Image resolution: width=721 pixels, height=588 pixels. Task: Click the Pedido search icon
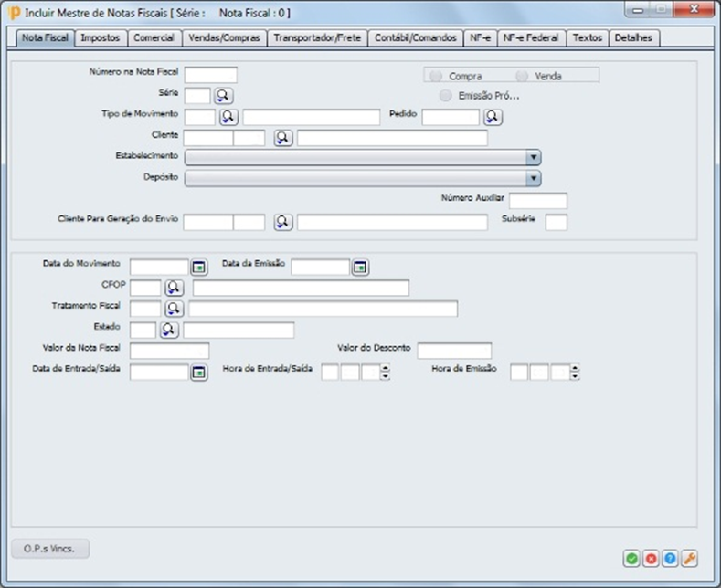point(493,117)
